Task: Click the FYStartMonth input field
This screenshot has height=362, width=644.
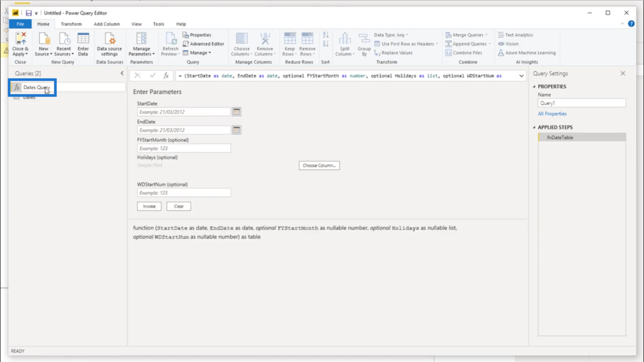Action: pos(184,148)
